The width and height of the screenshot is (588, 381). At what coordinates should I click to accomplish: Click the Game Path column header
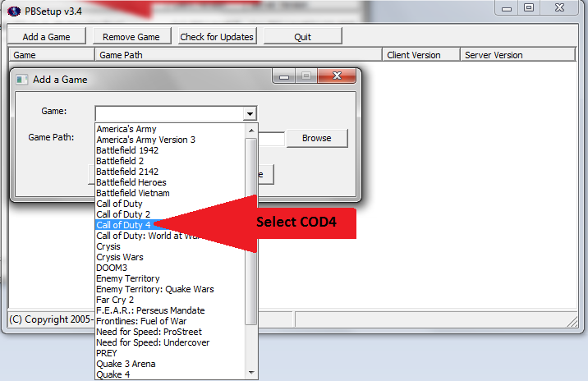tap(238, 55)
